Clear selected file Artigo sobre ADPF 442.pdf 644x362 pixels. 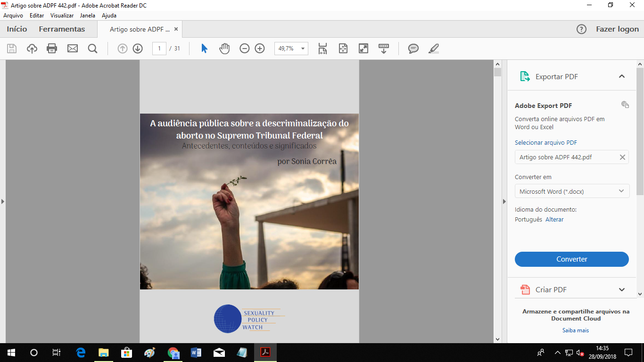point(622,157)
